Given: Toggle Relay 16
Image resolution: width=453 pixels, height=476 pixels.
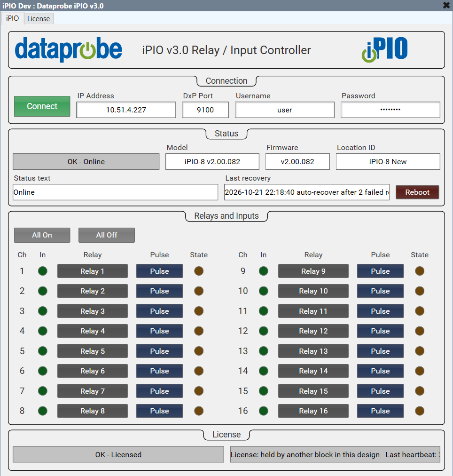Looking at the screenshot, I should [313, 411].
